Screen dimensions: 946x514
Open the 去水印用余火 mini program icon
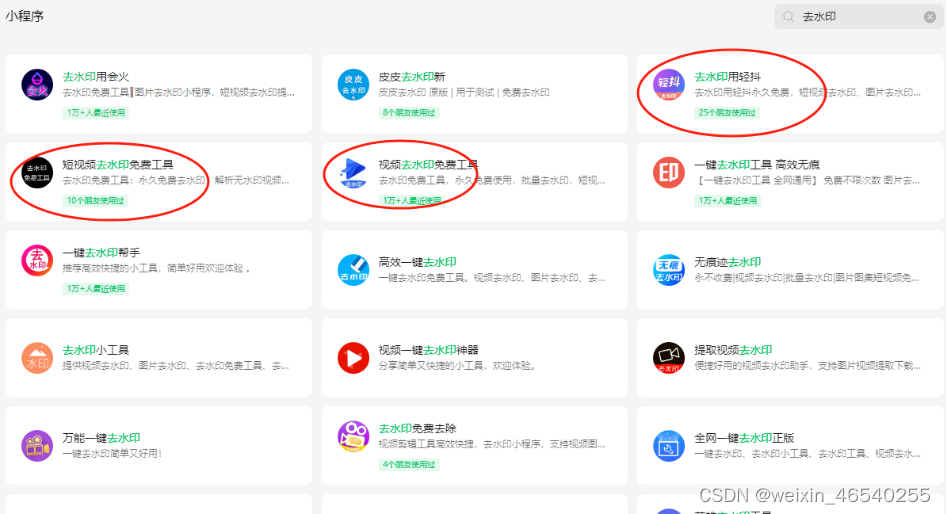pyautogui.click(x=37, y=84)
